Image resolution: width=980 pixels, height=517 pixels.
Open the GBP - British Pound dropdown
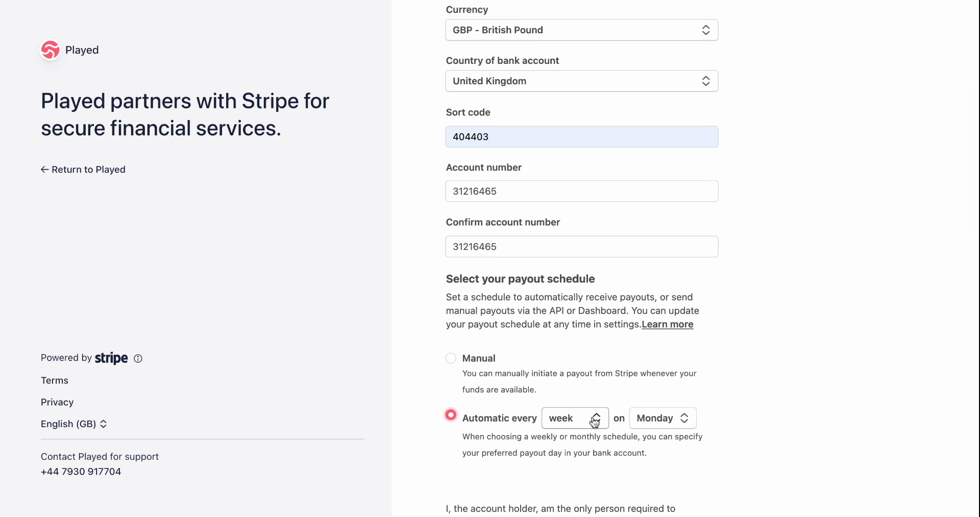pos(582,30)
